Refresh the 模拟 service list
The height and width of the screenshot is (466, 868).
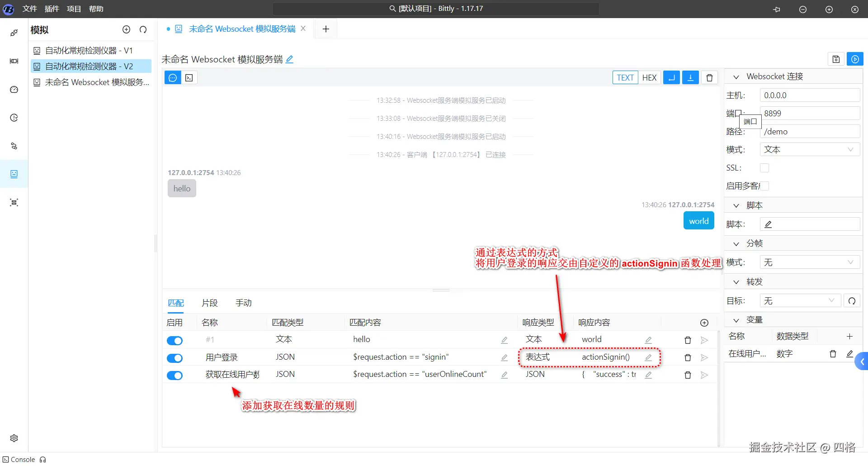coord(143,29)
